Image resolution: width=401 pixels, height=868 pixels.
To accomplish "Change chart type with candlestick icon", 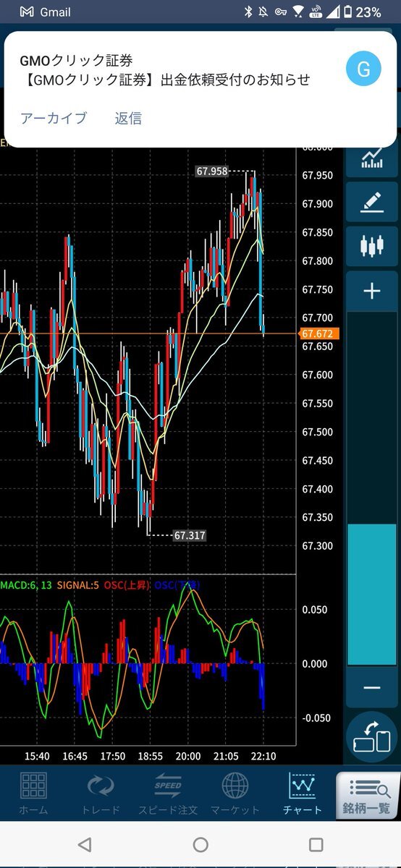I will point(371,246).
